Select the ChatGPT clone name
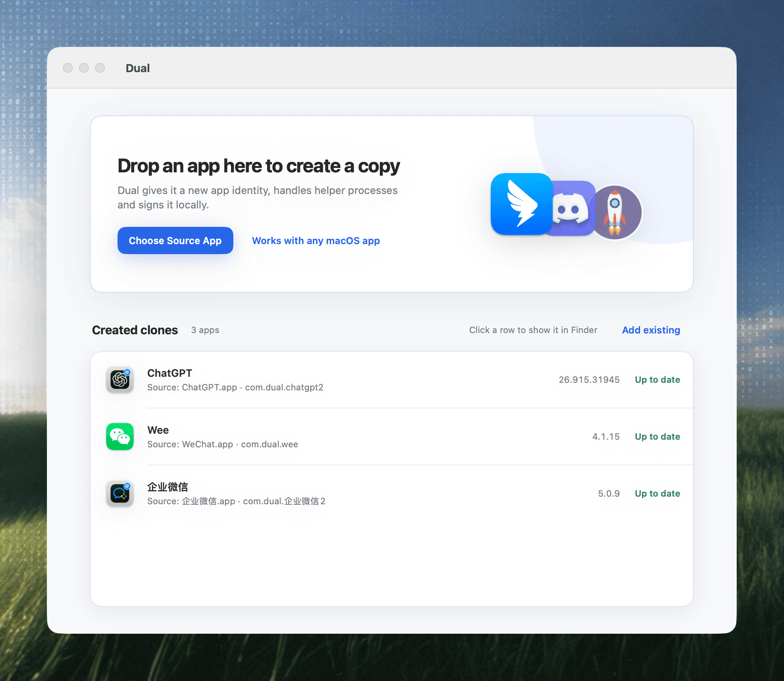 170,373
